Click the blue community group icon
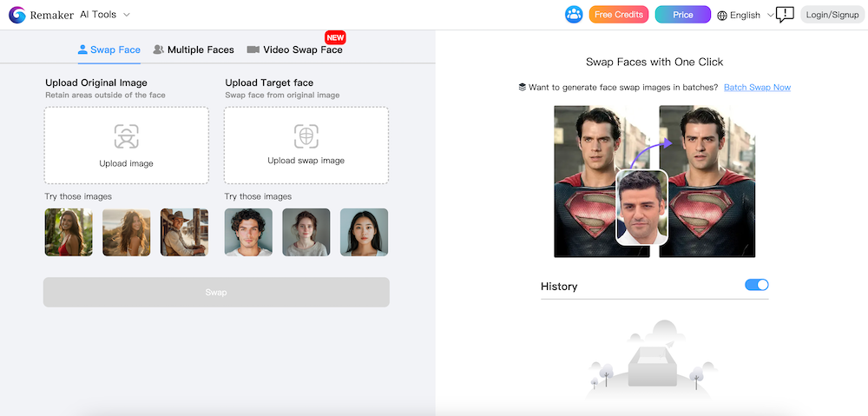 click(x=574, y=15)
